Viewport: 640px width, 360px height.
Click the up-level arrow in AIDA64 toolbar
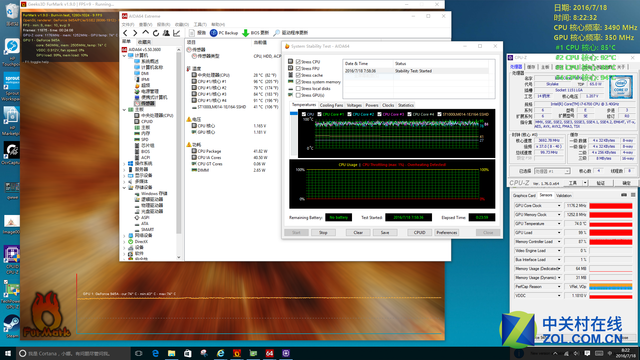click(x=145, y=33)
